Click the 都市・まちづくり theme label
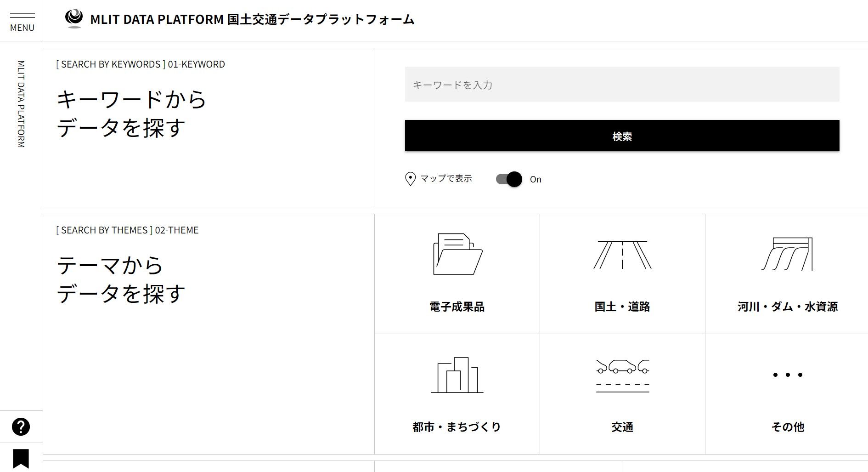This screenshot has width=868, height=472. [457, 427]
